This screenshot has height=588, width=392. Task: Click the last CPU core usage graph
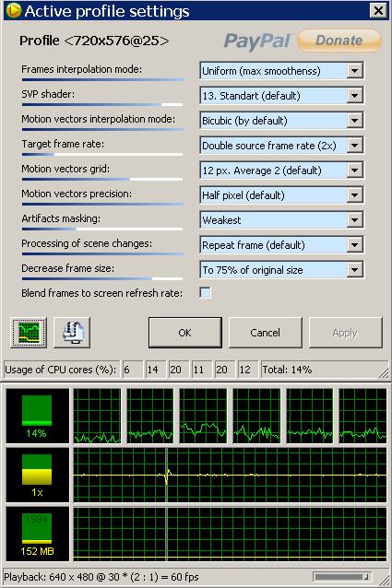[x=362, y=416]
